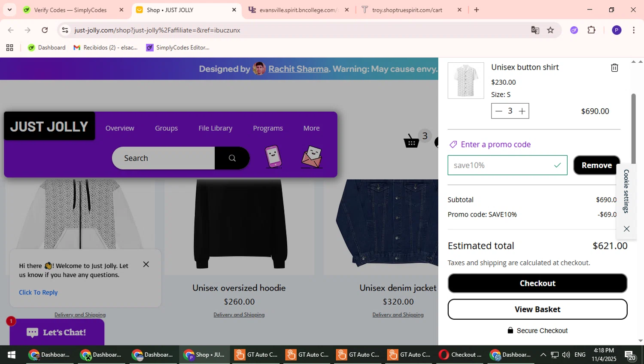Image resolution: width=644 pixels, height=364 pixels.
Task: Open the File Library menu item
Action: (216, 128)
